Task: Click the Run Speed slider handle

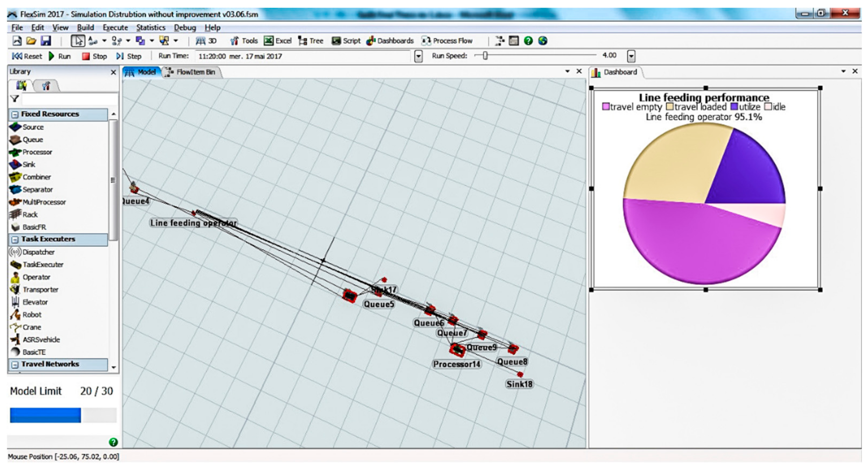Action: (x=485, y=56)
